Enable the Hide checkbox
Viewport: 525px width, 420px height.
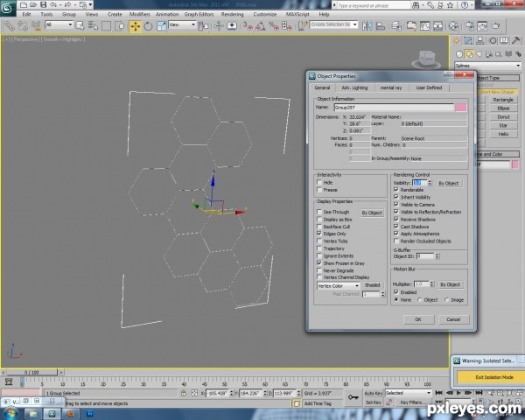319,183
